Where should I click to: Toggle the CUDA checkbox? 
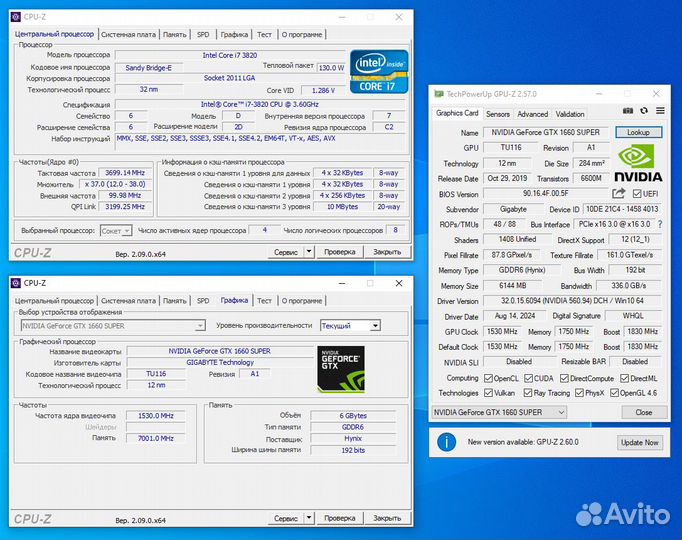[x=528, y=378]
